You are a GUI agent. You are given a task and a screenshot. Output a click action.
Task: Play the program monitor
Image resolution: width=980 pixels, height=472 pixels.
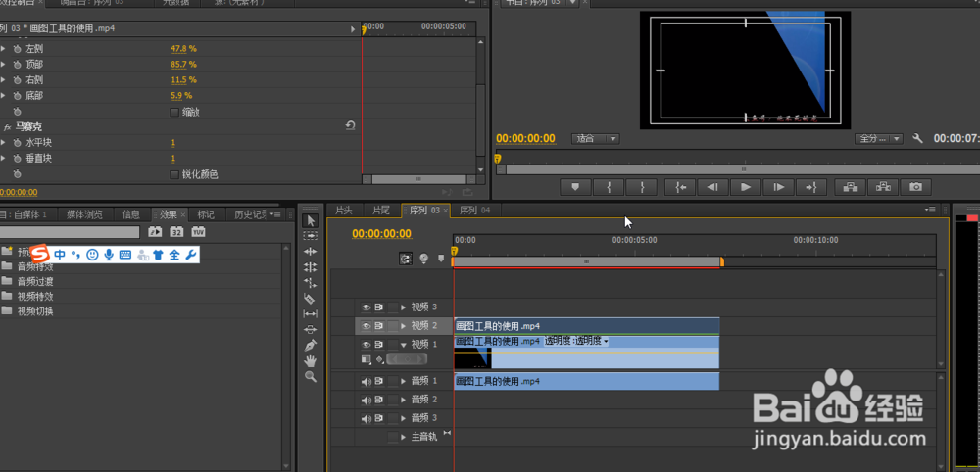(x=745, y=187)
